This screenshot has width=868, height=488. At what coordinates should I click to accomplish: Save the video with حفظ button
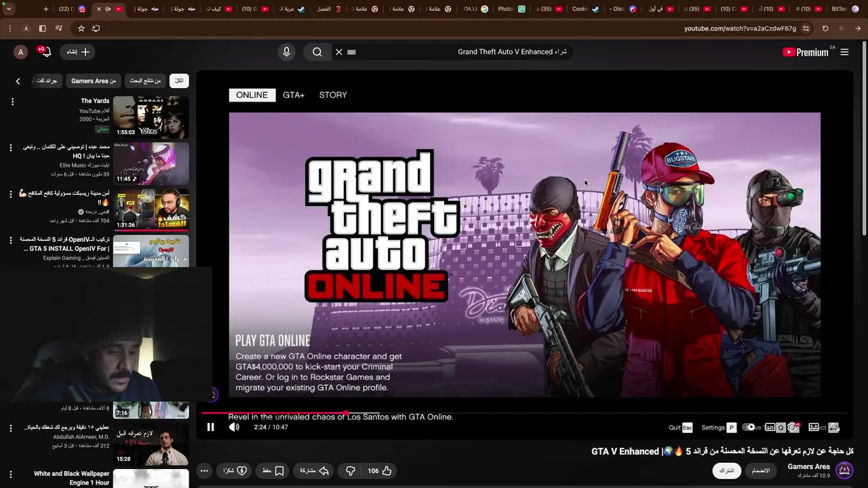[273, 470]
